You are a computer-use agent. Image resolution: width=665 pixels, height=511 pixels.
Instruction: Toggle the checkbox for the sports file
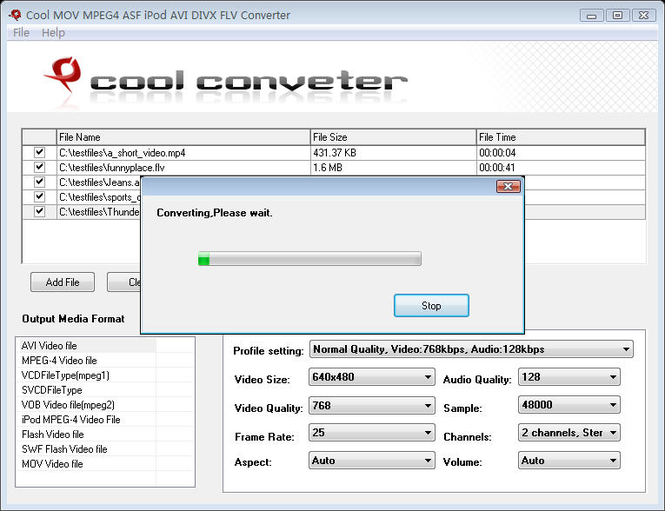(39, 197)
